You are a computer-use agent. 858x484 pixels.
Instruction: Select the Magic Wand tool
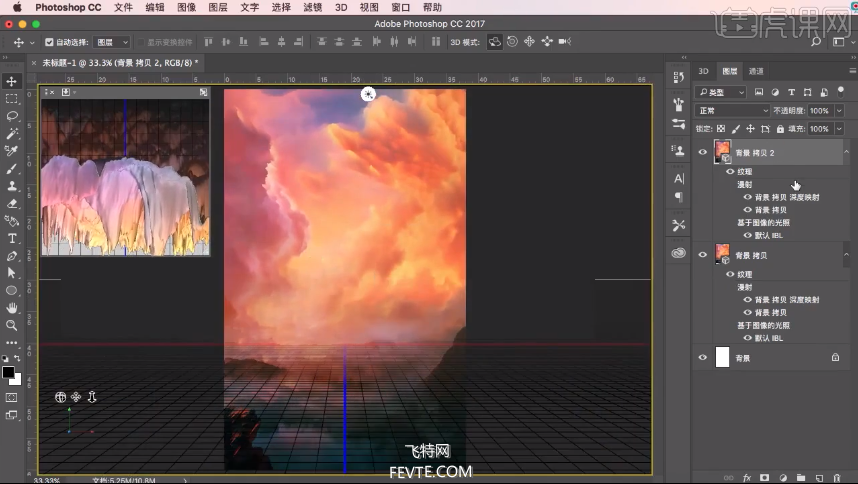click(11, 133)
